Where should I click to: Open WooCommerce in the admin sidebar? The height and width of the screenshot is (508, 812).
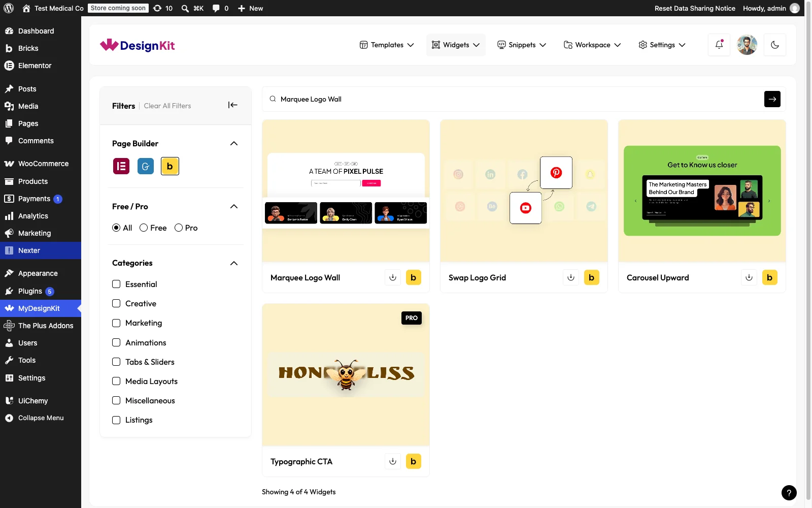tap(41, 164)
